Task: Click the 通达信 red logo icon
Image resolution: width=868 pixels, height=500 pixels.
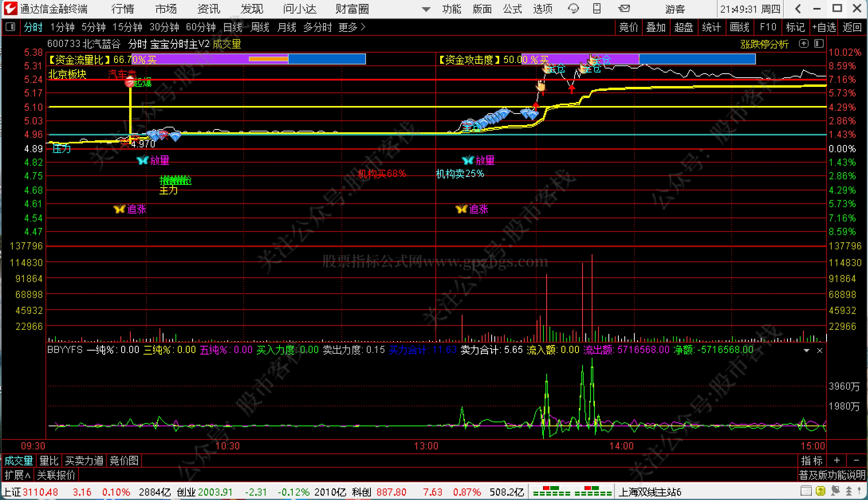Action: coord(10,8)
